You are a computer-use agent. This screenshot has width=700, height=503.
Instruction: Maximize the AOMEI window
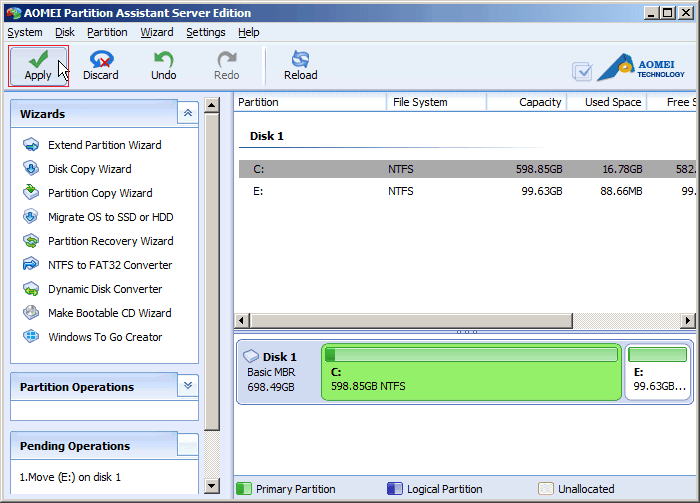[668, 13]
